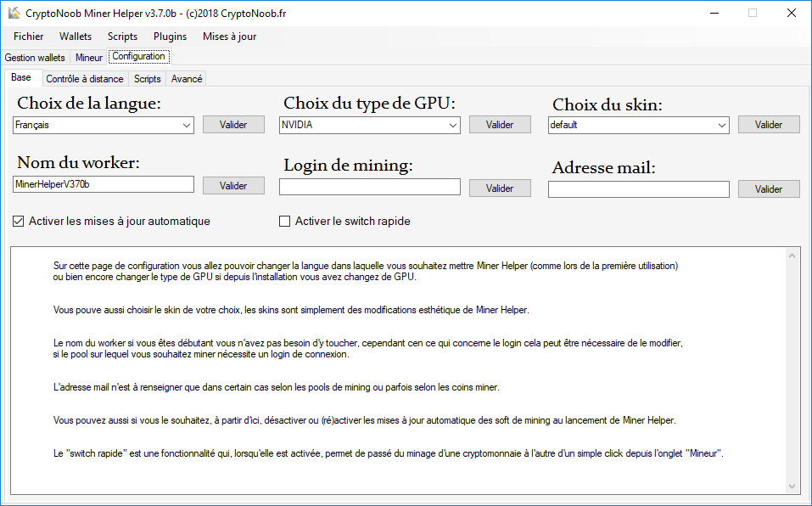The width and height of the screenshot is (812, 506).
Task: Validate the GPU type choice
Action: coord(500,125)
